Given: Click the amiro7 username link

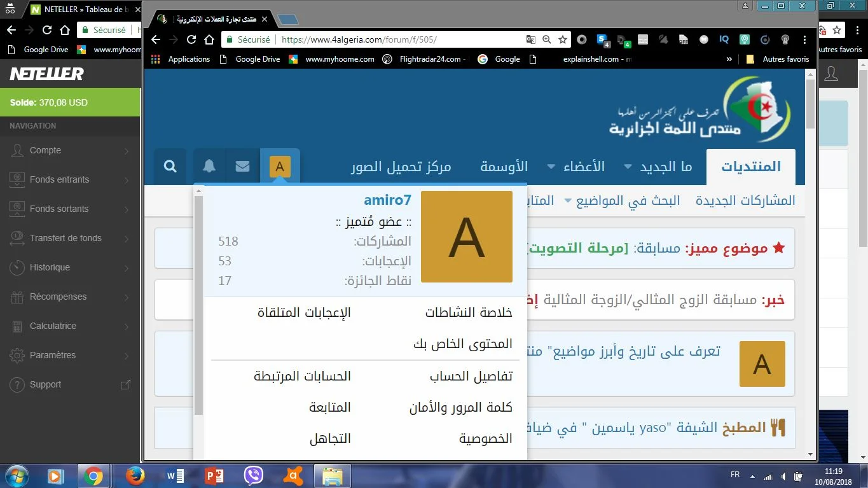Looking at the screenshot, I should 387,200.
